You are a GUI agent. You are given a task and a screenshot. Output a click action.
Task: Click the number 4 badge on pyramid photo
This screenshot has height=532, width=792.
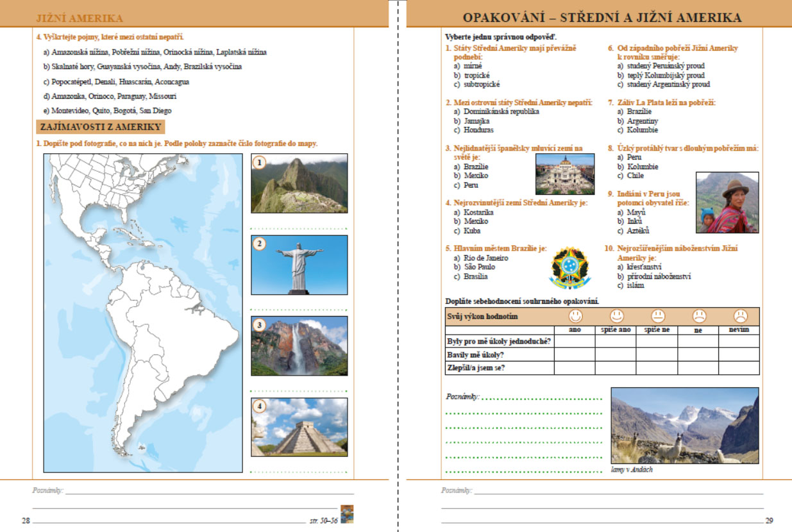point(259,406)
